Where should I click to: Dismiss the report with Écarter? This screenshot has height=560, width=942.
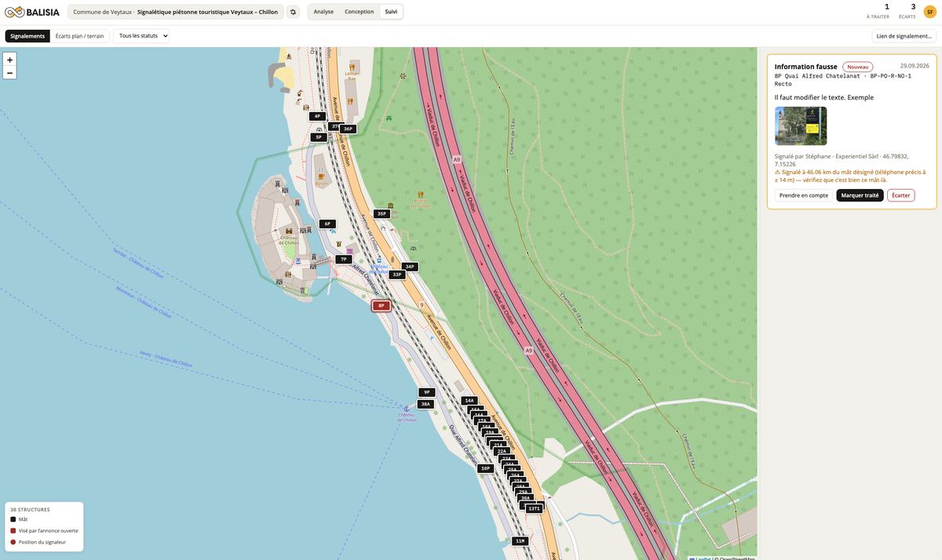click(x=901, y=195)
